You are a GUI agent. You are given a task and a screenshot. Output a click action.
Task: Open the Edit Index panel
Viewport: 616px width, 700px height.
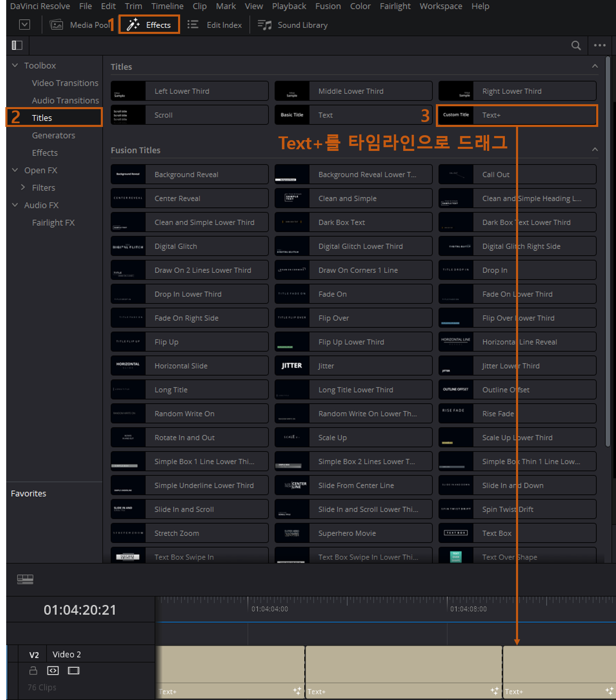tap(214, 25)
